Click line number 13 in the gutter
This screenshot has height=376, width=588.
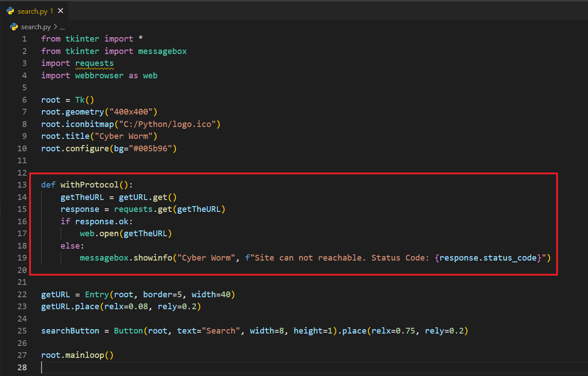click(22, 185)
